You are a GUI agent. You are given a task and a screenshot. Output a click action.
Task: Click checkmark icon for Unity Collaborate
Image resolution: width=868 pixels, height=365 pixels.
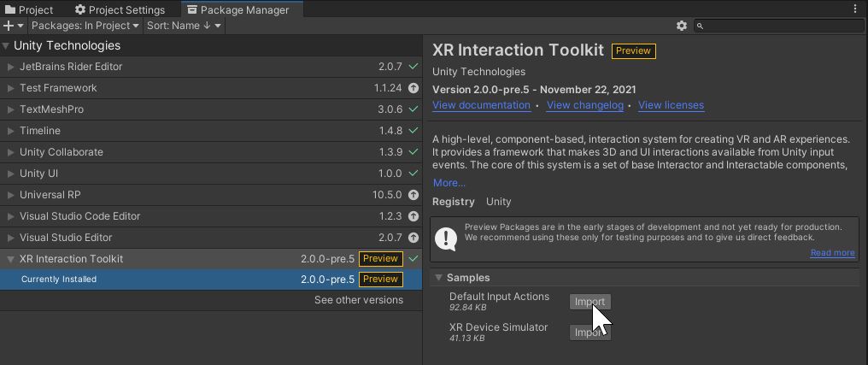413,152
